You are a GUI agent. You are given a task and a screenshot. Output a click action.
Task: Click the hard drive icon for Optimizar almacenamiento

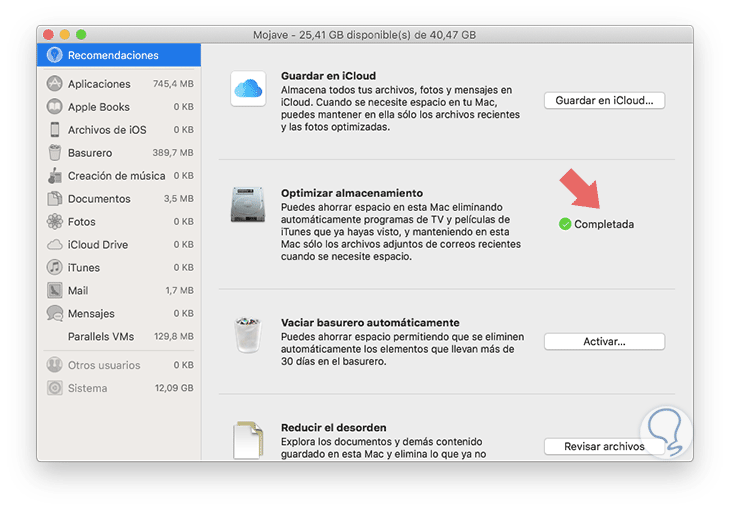(x=248, y=205)
